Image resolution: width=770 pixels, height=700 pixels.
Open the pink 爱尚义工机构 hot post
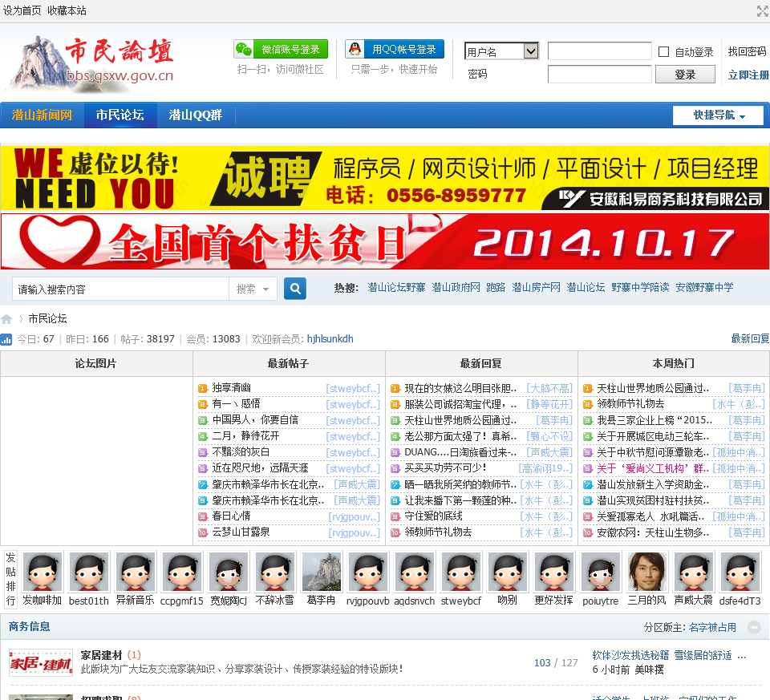point(653,468)
